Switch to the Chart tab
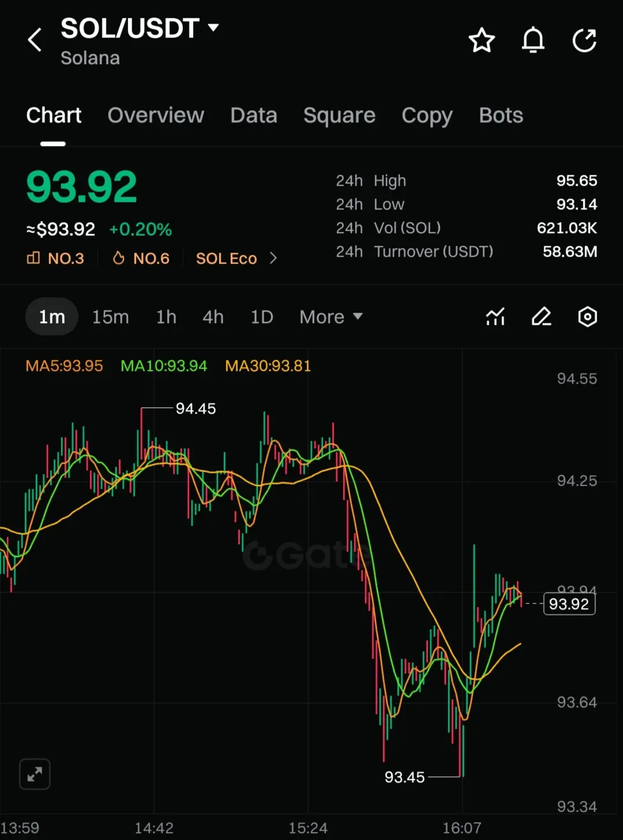This screenshot has height=840, width=623. click(x=54, y=115)
